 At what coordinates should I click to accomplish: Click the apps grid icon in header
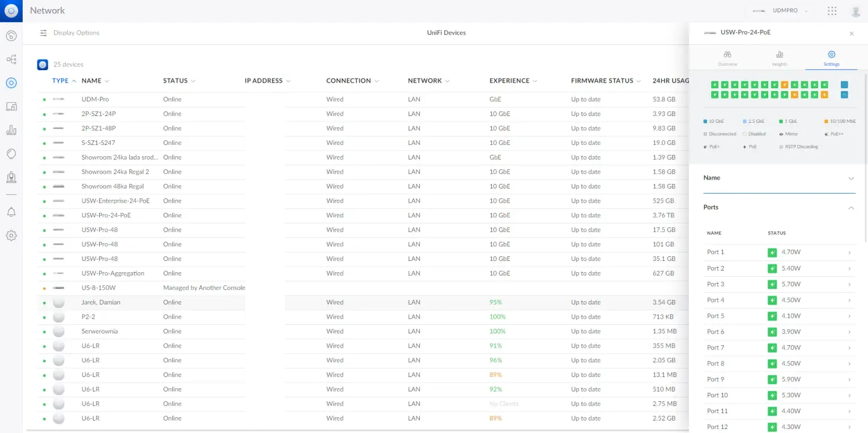pyautogui.click(x=832, y=11)
